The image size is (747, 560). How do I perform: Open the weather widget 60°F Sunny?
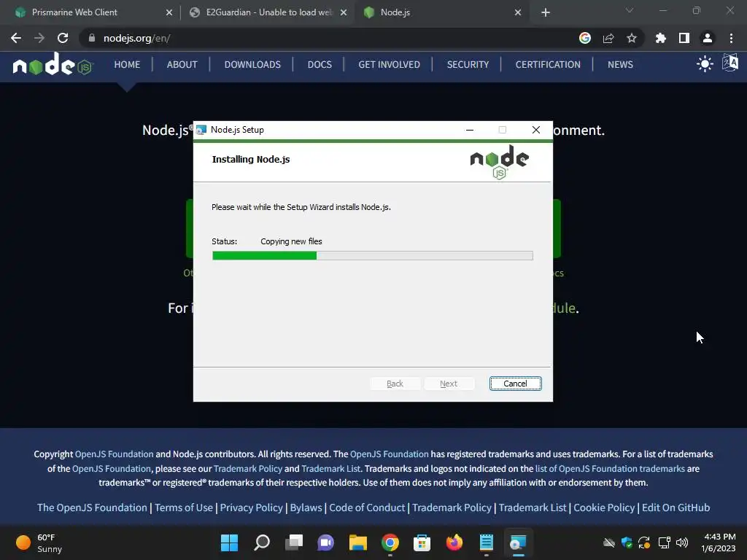coord(39,542)
